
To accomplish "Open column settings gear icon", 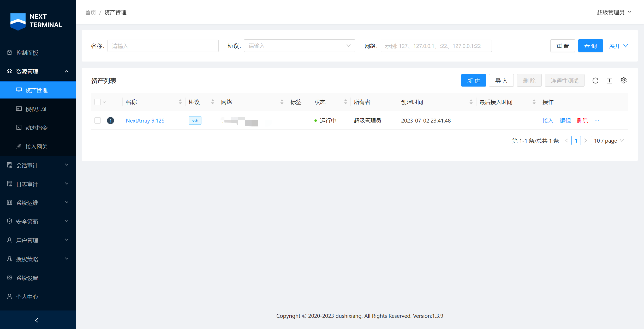I will (x=623, y=81).
